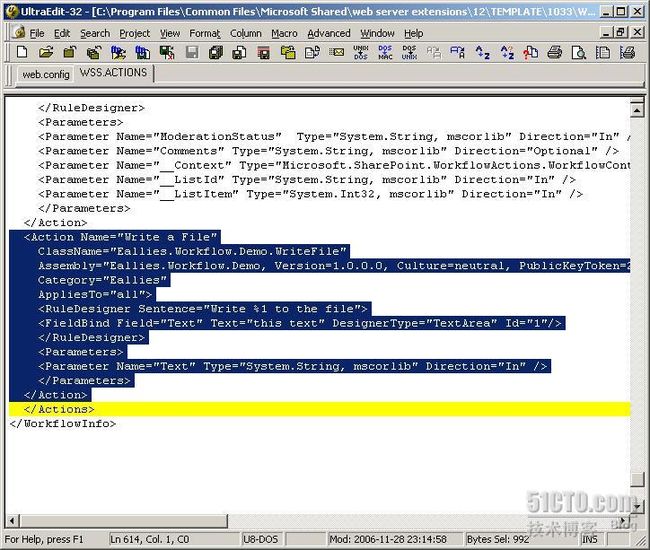Click the U8-DOS status bar entry

pos(260,539)
